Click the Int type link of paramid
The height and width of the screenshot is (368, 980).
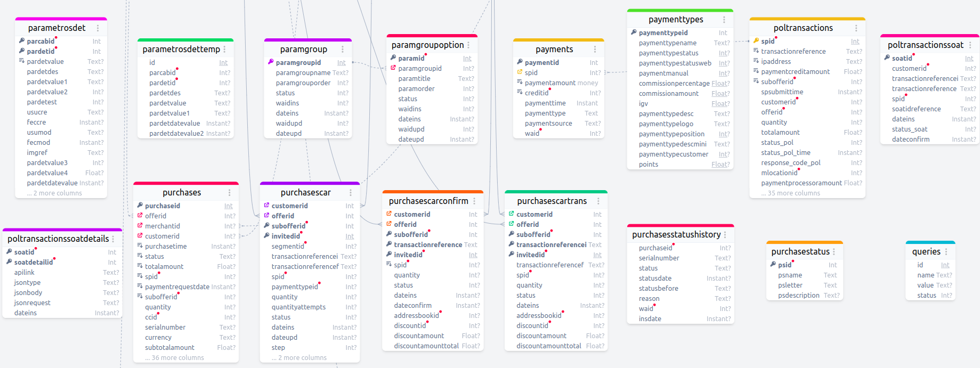(467, 59)
